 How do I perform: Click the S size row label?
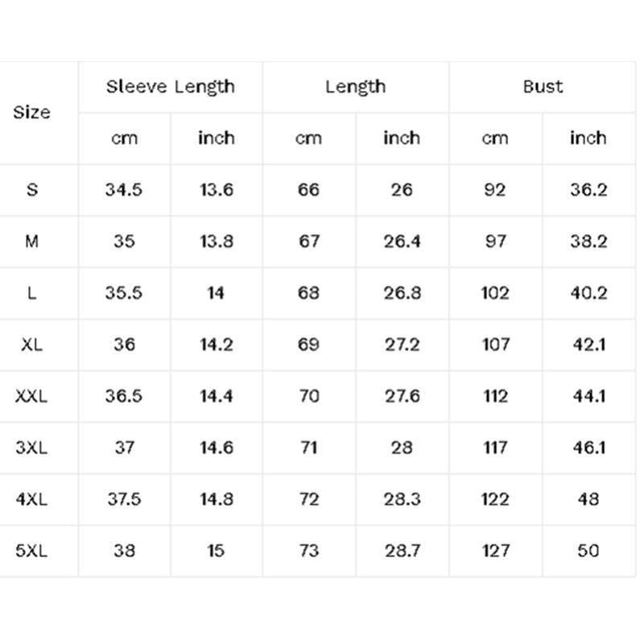click(32, 190)
